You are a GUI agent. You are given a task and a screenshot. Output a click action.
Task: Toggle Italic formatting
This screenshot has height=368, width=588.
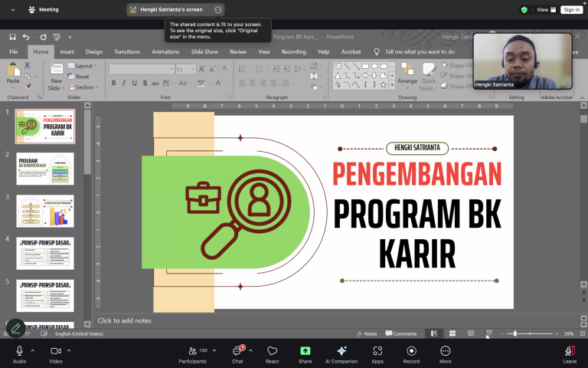pos(124,83)
